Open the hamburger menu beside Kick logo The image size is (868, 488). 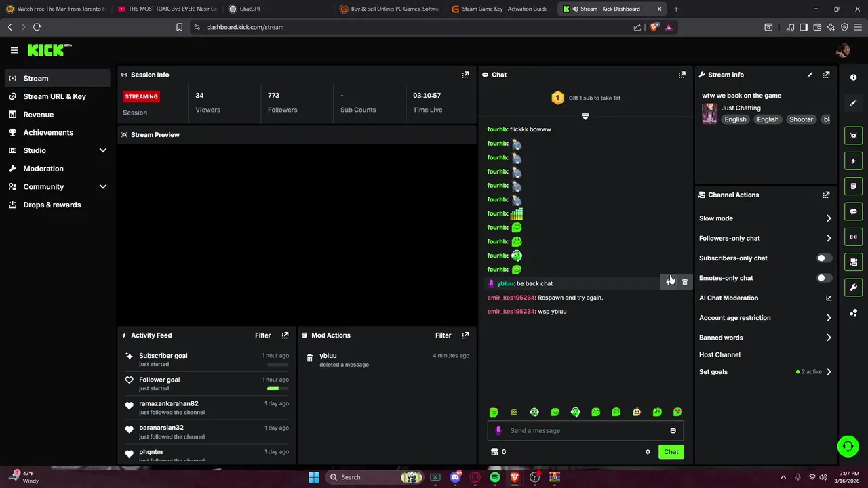pos(14,50)
